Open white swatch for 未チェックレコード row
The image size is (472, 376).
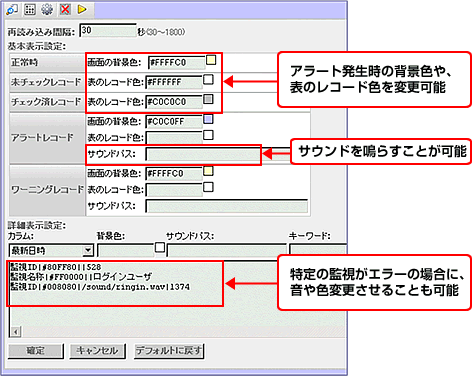point(208,80)
